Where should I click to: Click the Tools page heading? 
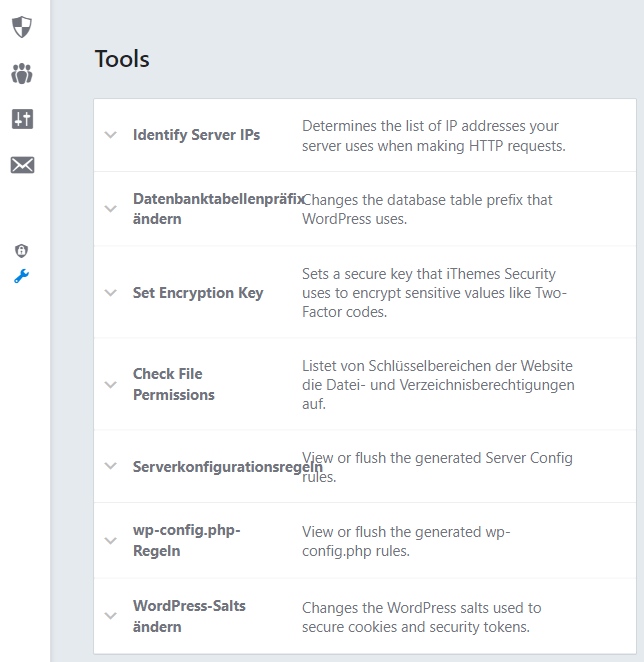point(122,59)
